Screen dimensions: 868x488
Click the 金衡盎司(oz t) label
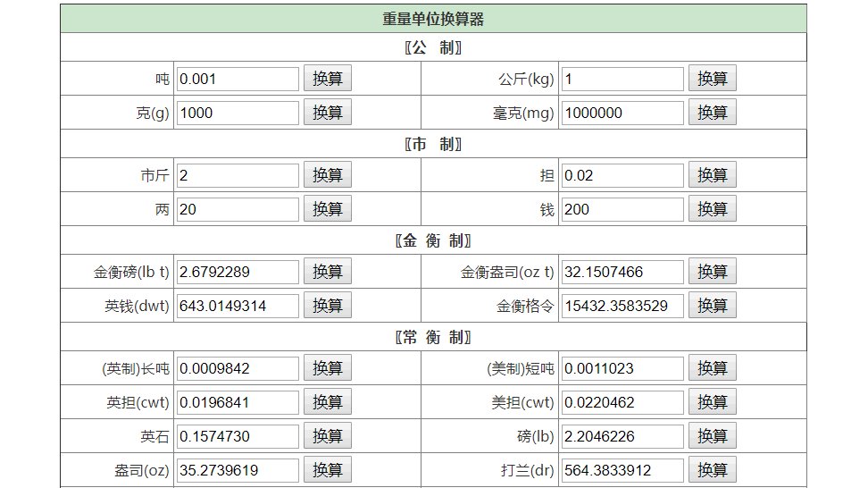coord(507,272)
